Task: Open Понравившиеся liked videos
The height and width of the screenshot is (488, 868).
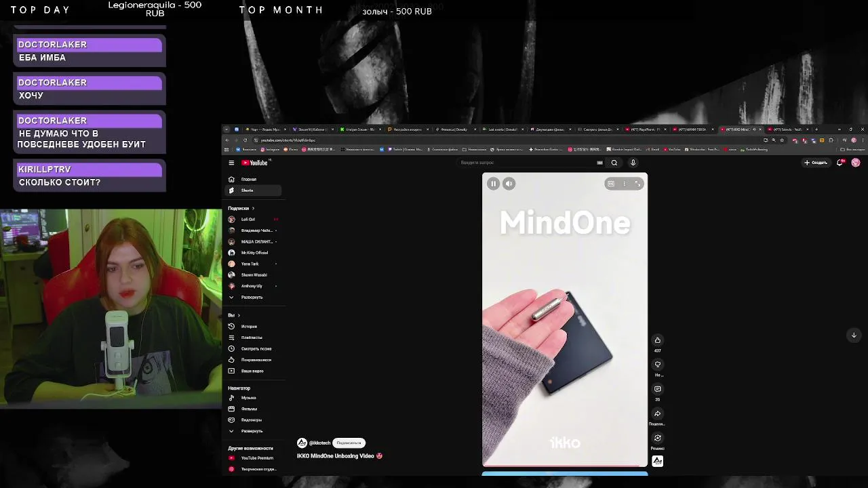Action: [252, 360]
